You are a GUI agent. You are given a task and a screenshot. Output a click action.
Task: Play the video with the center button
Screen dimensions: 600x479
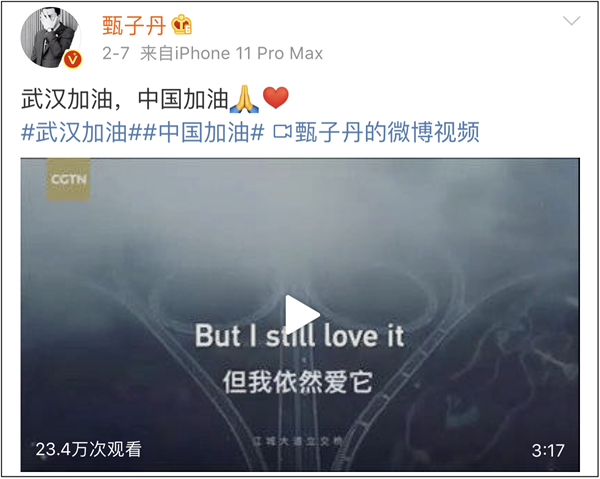pos(302,315)
